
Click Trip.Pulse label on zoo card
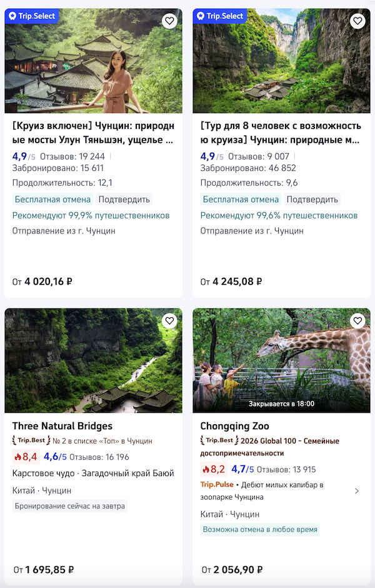(x=216, y=485)
